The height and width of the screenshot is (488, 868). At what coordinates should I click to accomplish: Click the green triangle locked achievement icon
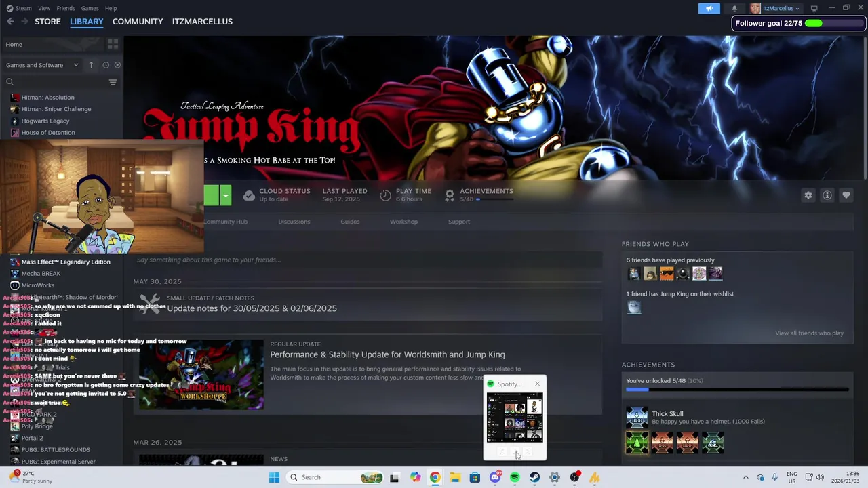[637, 443]
